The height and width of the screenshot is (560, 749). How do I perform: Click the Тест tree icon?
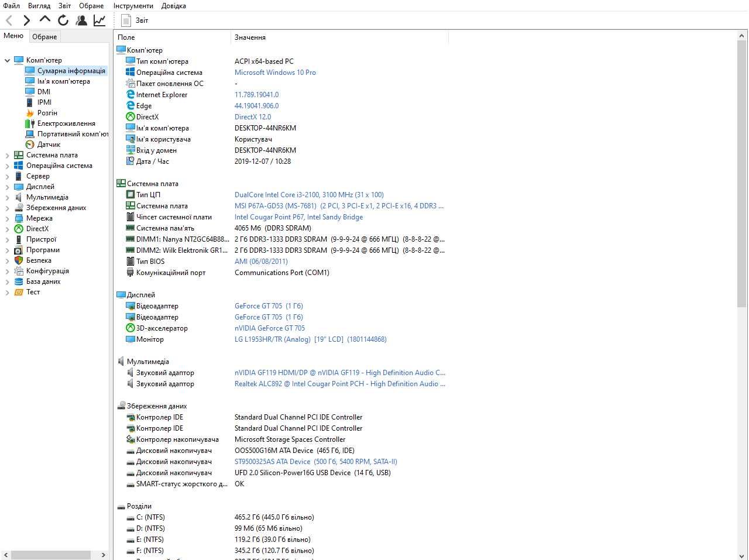[x=19, y=292]
